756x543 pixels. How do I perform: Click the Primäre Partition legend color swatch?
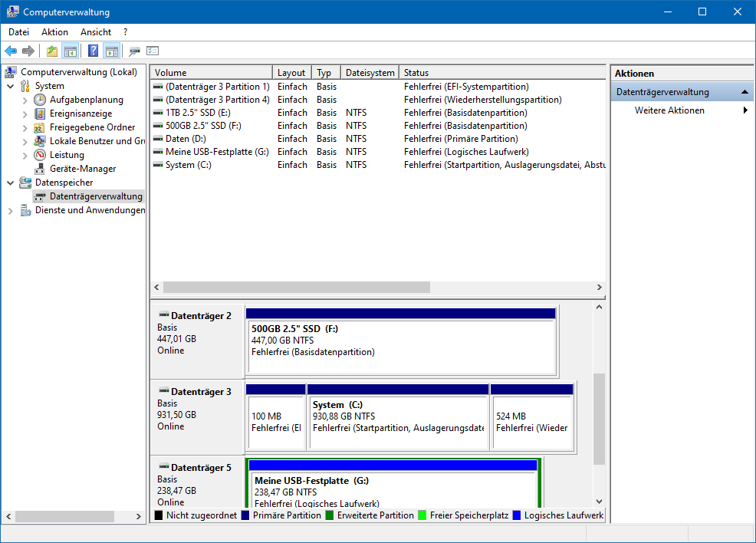[245, 515]
